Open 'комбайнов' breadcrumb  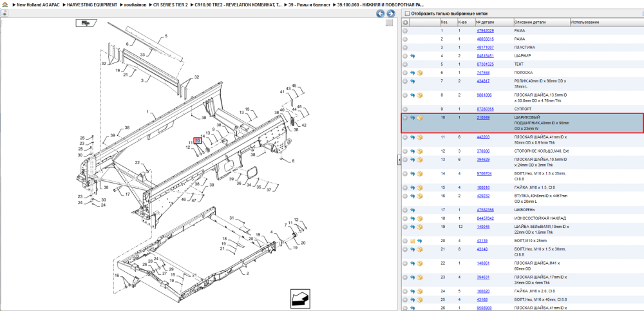coord(135,5)
